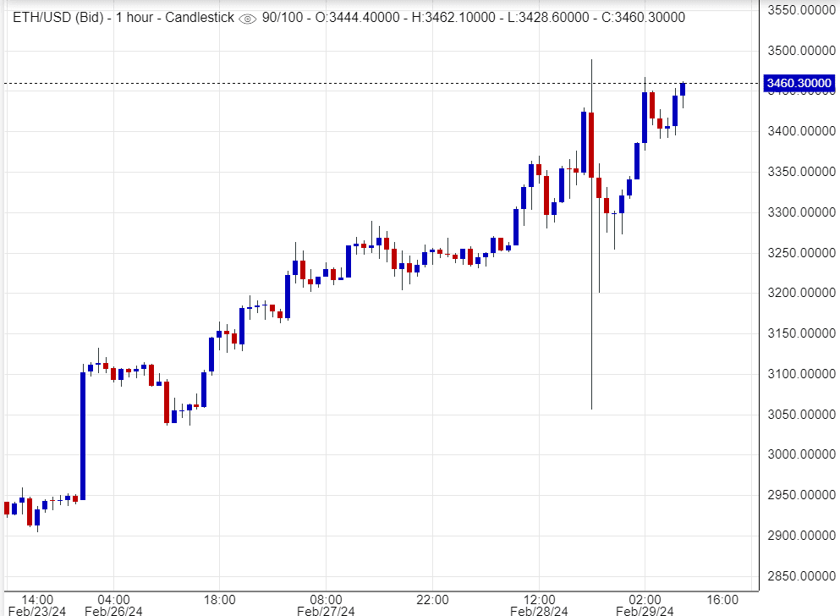Click the Feb/28/24 date on time axis

pyautogui.click(x=538, y=610)
